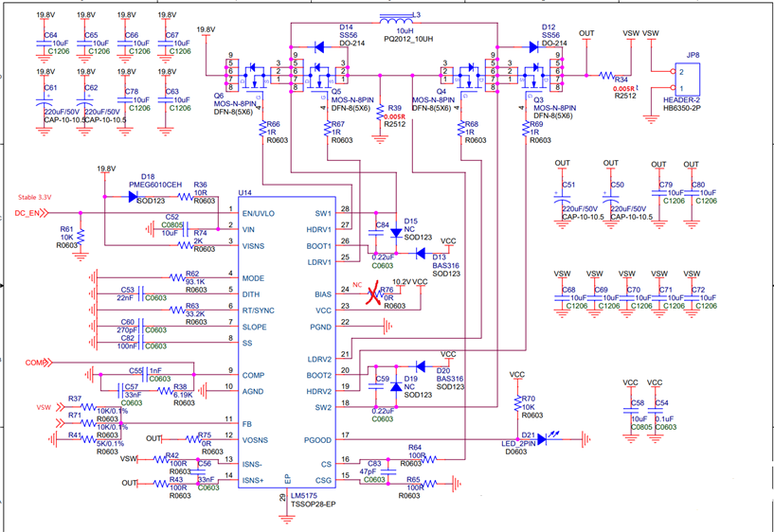774x532 pixels.
Task: Click the Stable 3.3V annotation
Action: (34, 197)
